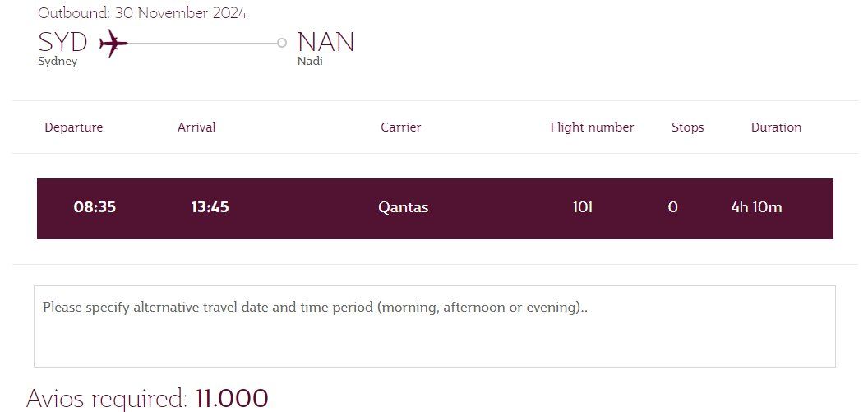Viewport: 868px width, 412px height.
Task: Click the Stops column header
Action: pyautogui.click(x=687, y=127)
